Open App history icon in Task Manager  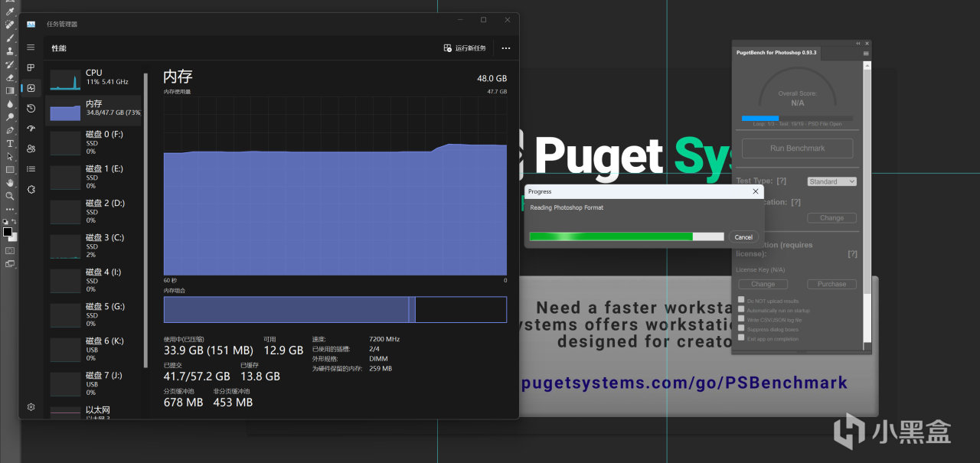point(31,108)
